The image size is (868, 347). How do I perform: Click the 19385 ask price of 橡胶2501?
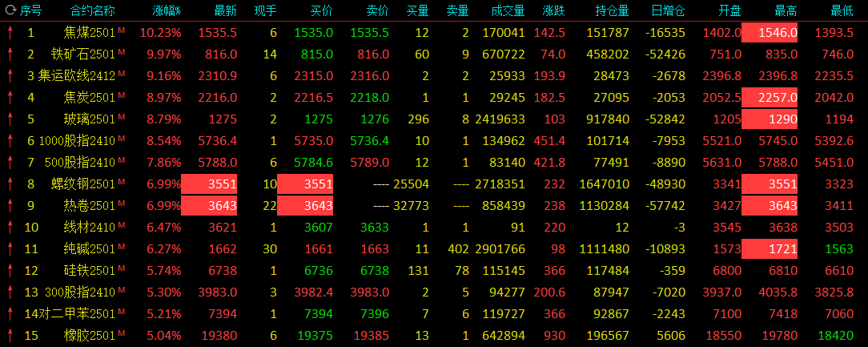click(x=372, y=335)
